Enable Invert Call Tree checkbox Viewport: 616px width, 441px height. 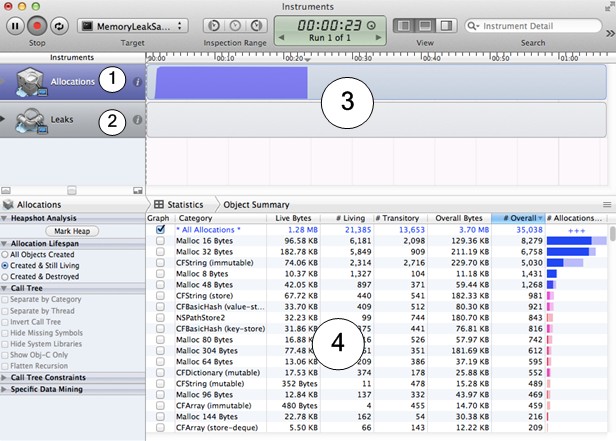[5, 322]
